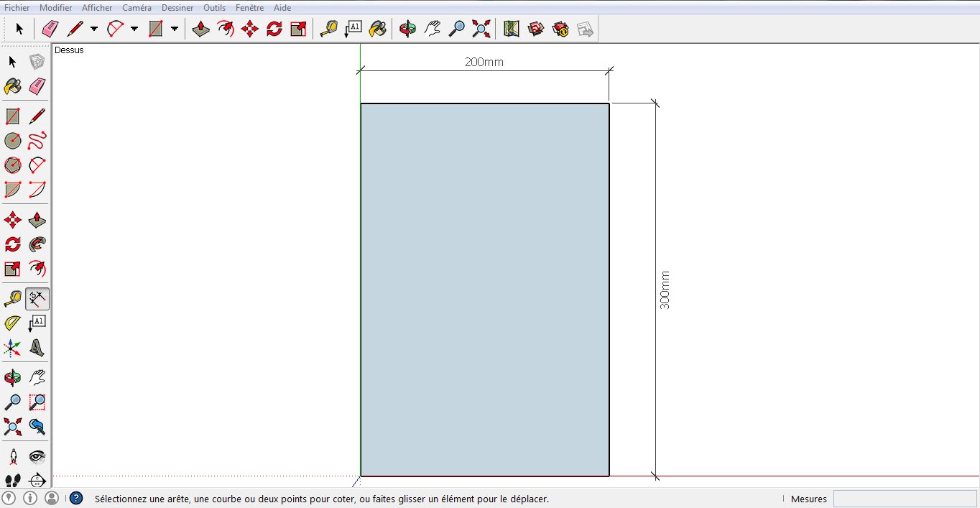The width and height of the screenshot is (980, 508).
Task: Open the Extension Warehouse icon
Action: click(560, 29)
